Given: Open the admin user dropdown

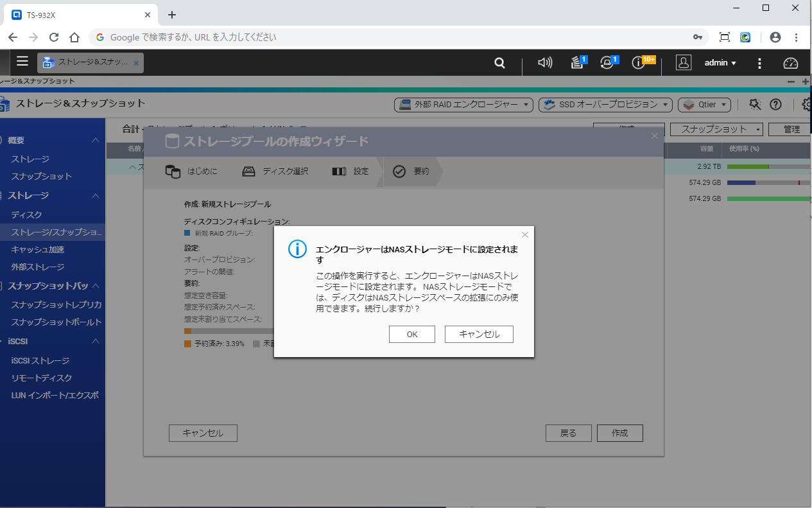Looking at the screenshot, I should click(x=720, y=63).
